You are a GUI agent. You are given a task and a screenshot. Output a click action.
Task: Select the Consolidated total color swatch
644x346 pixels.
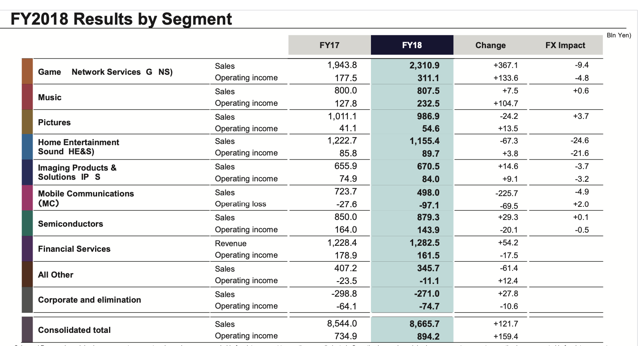(x=27, y=329)
